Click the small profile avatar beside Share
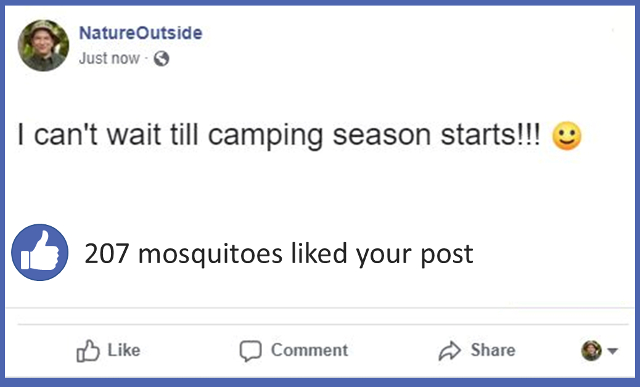The width and height of the screenshot is (640, 387). (591, 350)
